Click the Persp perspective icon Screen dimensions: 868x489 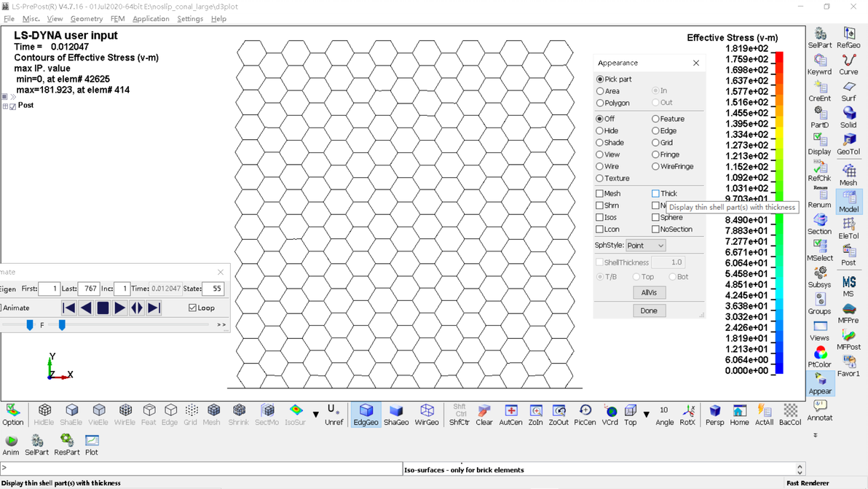coord(714,415)
